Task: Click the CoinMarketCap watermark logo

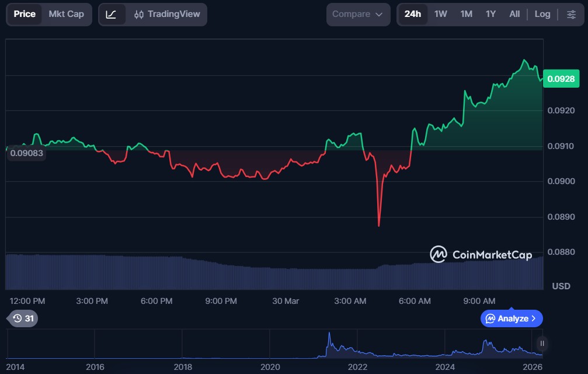Action: point(481,254)
